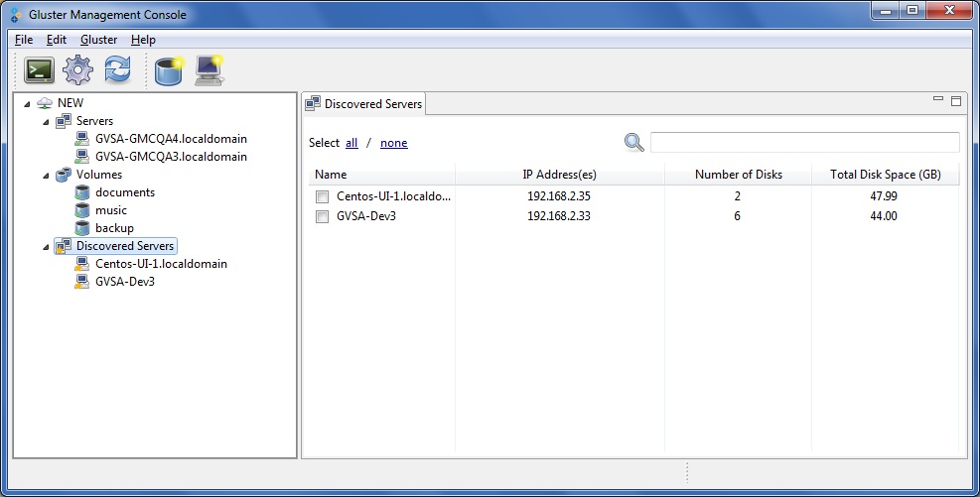Collapse the Servers tree node
Image resolution: width=980 pixels, height=497 pixels.
point(45,121)
